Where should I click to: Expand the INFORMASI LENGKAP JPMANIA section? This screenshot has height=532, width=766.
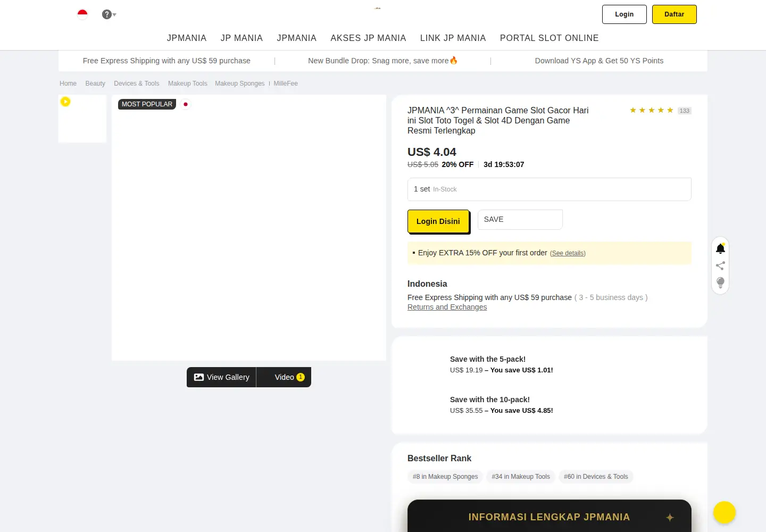549,517
